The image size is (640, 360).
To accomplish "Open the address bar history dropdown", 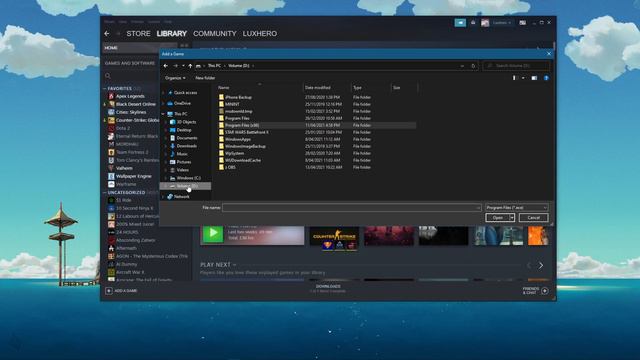I will tap(462, 66).
